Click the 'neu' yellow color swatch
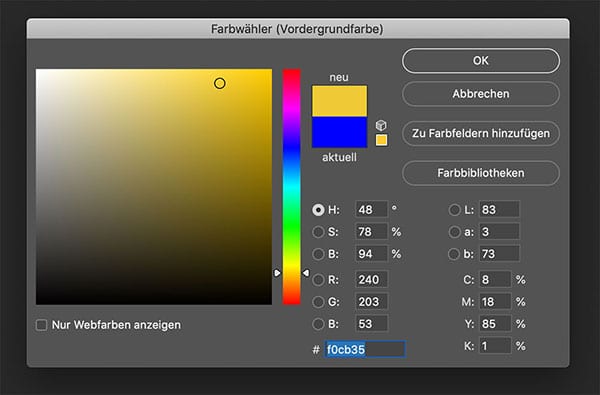600x395 pixels. (x=339, y=101)
